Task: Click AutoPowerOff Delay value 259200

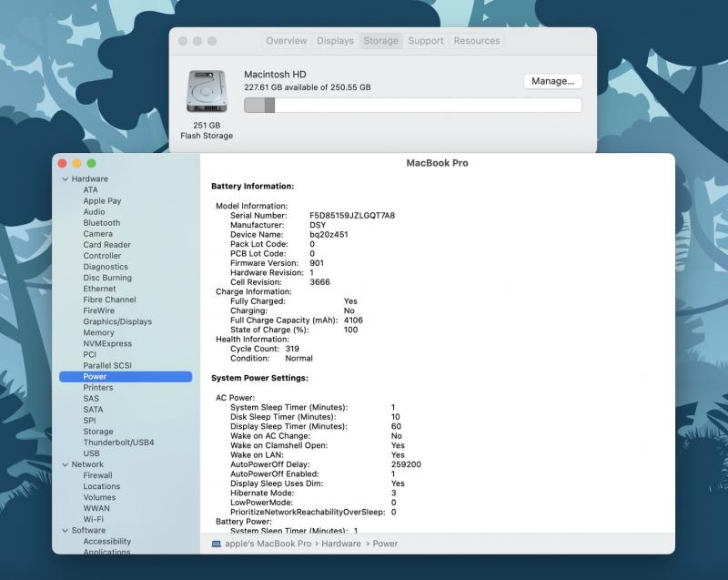Action: click(406, 464)
